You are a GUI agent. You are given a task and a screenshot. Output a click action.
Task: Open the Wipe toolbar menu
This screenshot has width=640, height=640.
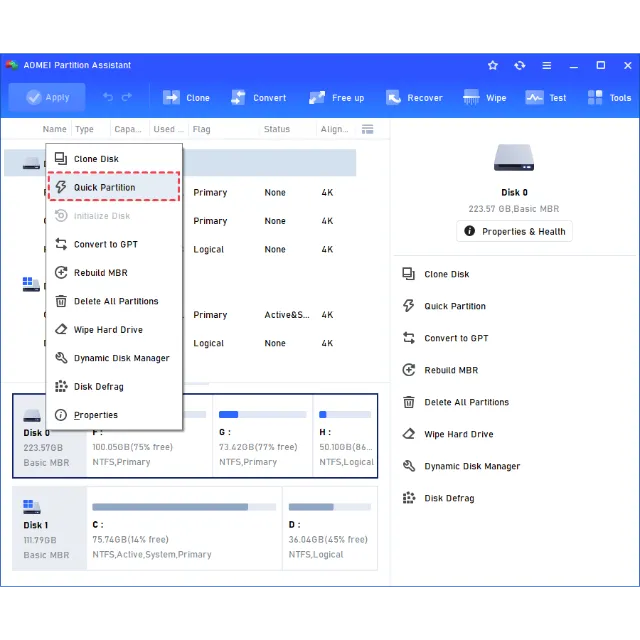click(485, 98)
